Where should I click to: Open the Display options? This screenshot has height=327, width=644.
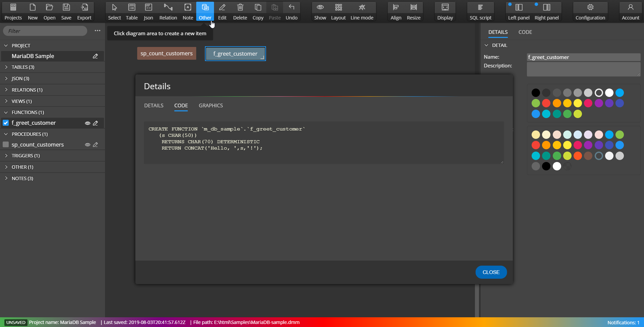tap(445, 12)
